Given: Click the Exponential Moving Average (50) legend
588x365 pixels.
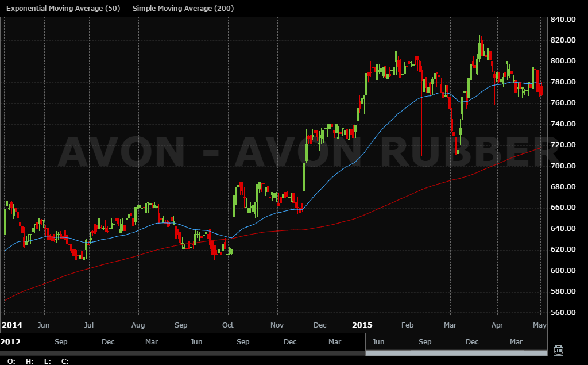Looking at the screenshot, I should pyautogui.click(x=63, y=8).
